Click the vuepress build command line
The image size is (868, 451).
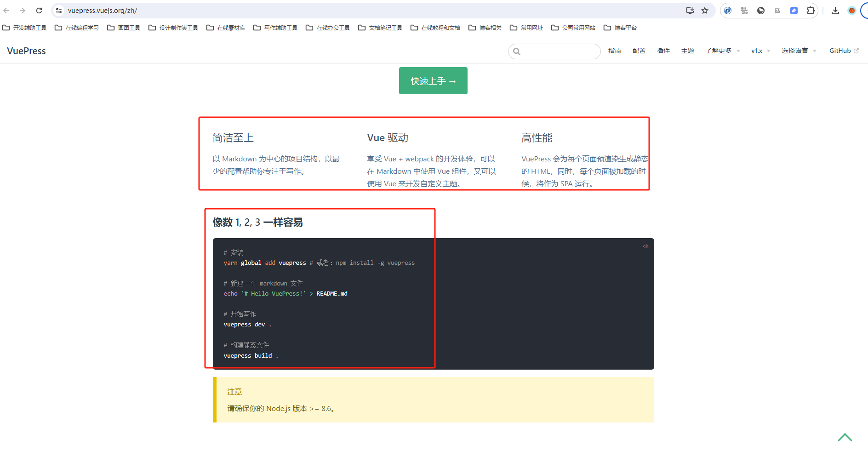pos(251,356)
